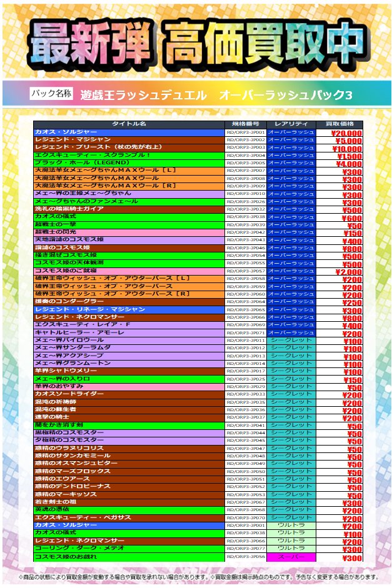The width and height of the screenshot is (392, 588).
Task: Select '惑精のオスマンジュピター' title cell
Action: click(129, 464)
